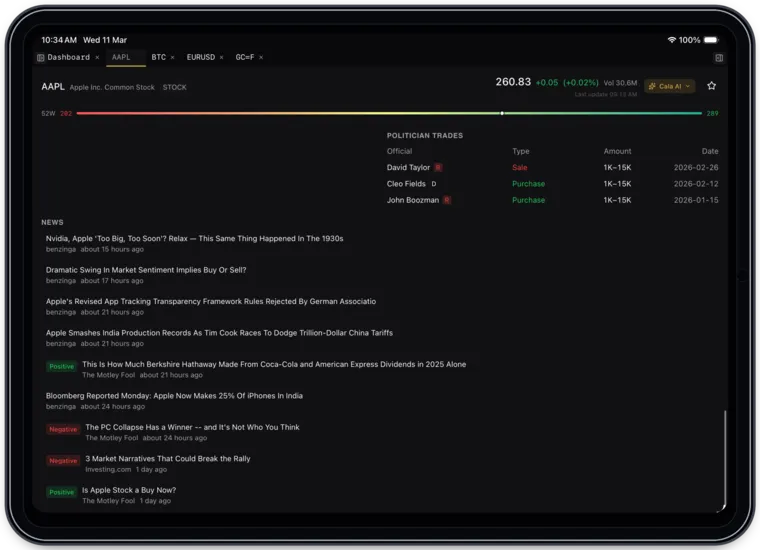Click Positive tag on Is Apple Stock article
The image size is (760, 550).
point(62,492)
